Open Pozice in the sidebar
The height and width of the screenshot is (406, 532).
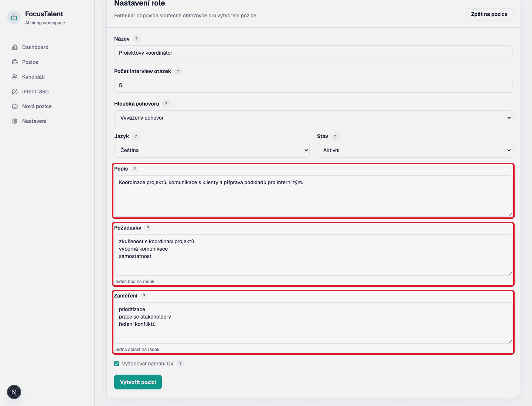(30, 62)
